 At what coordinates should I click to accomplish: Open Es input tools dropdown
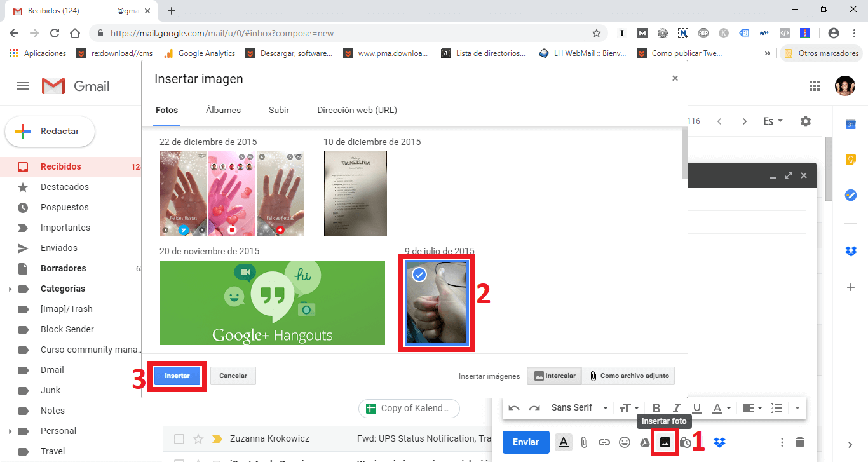click(x=773, y=121)
